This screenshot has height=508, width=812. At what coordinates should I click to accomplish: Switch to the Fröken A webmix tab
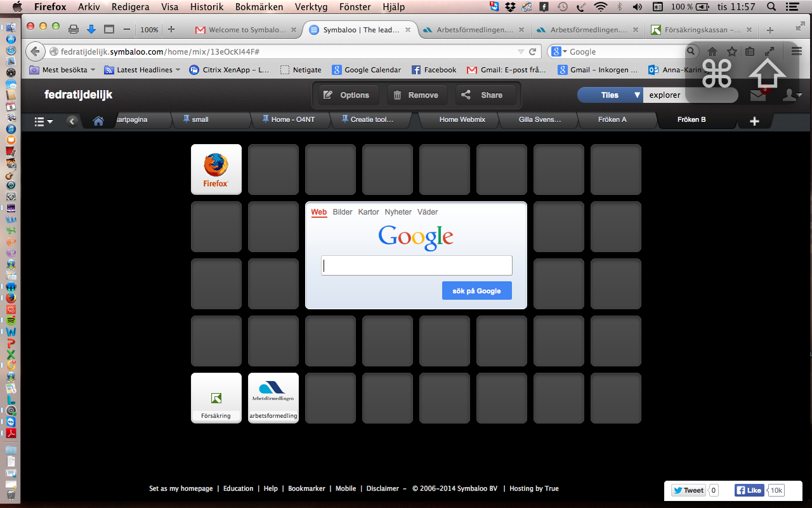point(612,119)
